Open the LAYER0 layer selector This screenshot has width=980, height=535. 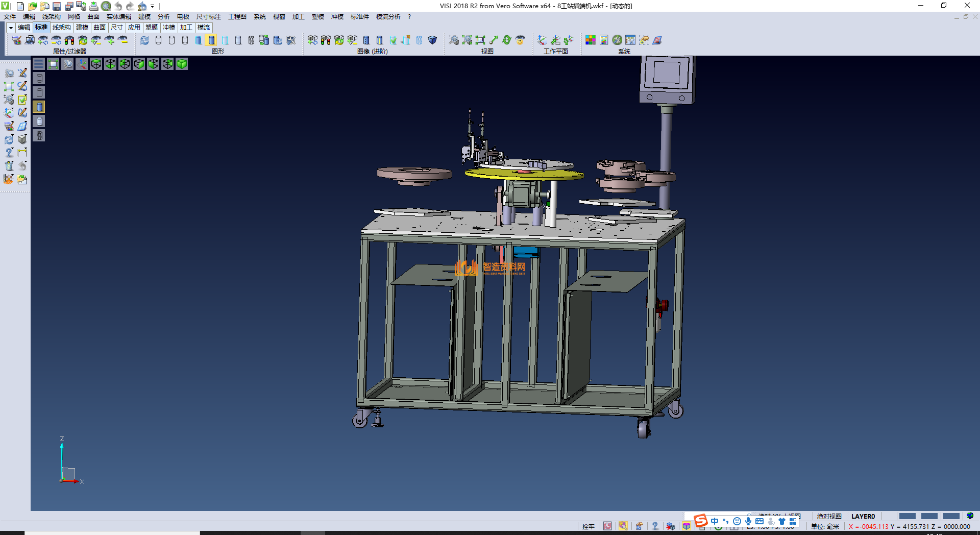click(863, 516)
